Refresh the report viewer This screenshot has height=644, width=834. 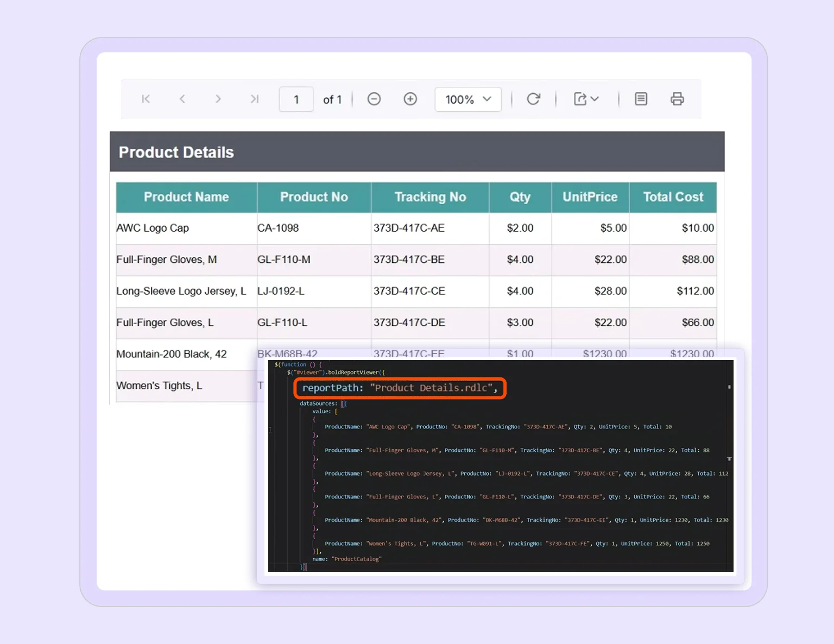click(534, 99)
